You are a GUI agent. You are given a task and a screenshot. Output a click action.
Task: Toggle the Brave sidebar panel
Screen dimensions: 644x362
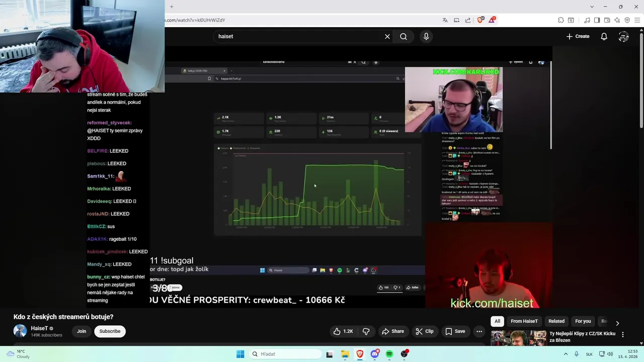[x=597, y=20]
